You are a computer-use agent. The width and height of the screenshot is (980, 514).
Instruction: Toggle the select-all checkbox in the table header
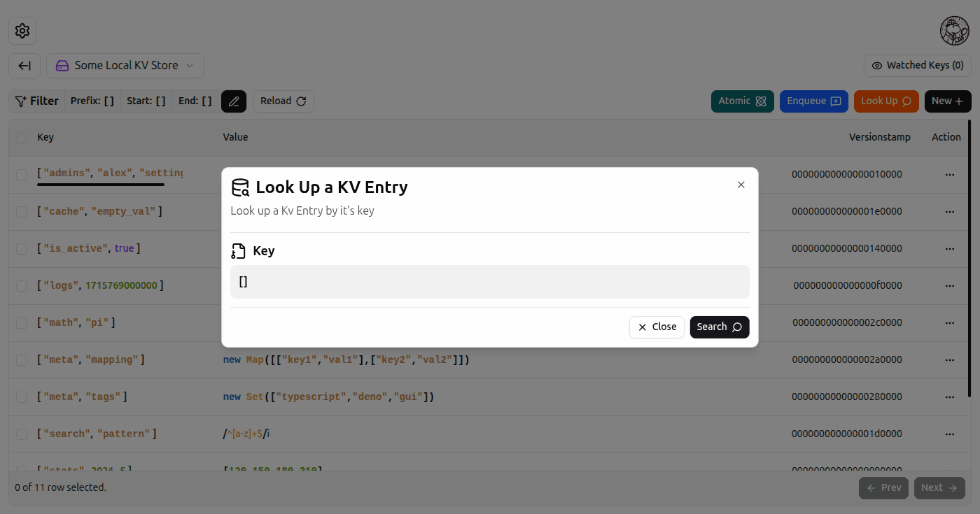[x=22, y=138]
